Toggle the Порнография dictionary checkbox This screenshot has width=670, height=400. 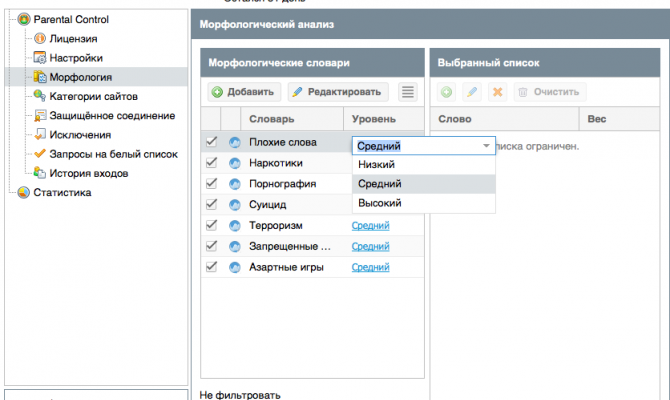coord(211,184)
